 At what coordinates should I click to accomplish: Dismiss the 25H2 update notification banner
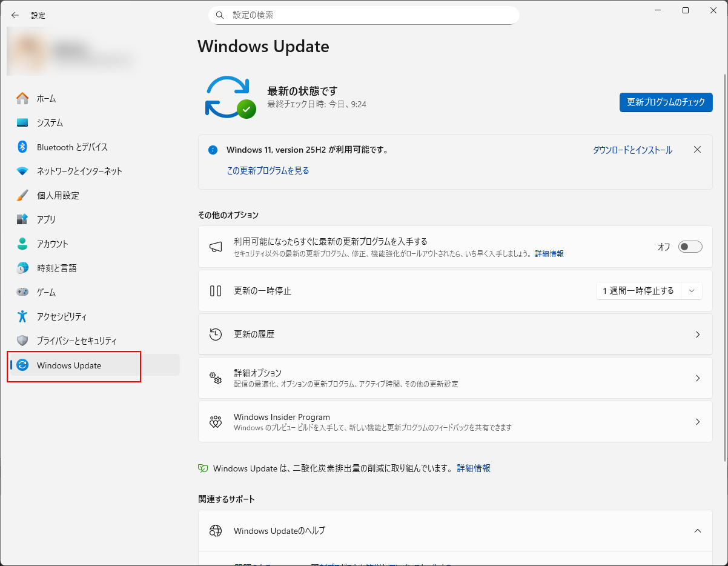697,150
